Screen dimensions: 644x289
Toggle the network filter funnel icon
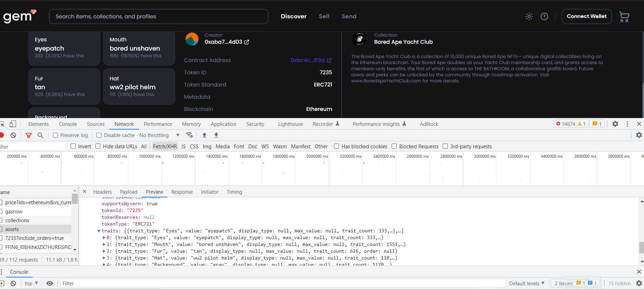point(29,135)
